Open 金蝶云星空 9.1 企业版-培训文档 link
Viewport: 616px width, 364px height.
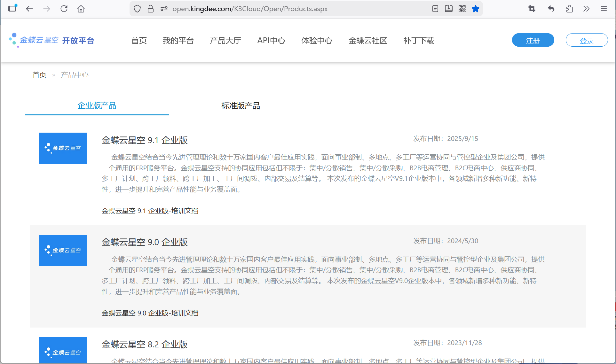point(150,211)
